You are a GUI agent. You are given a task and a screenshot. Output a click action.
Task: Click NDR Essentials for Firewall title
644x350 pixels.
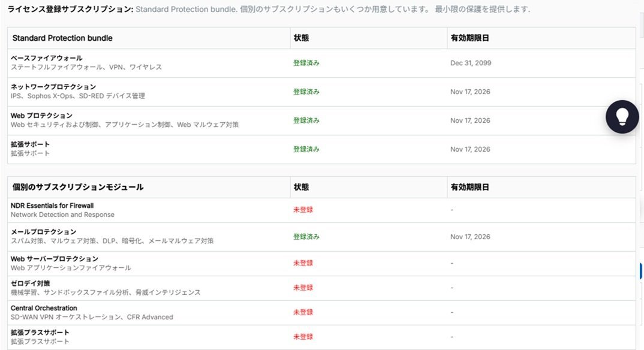pos(52,206)
